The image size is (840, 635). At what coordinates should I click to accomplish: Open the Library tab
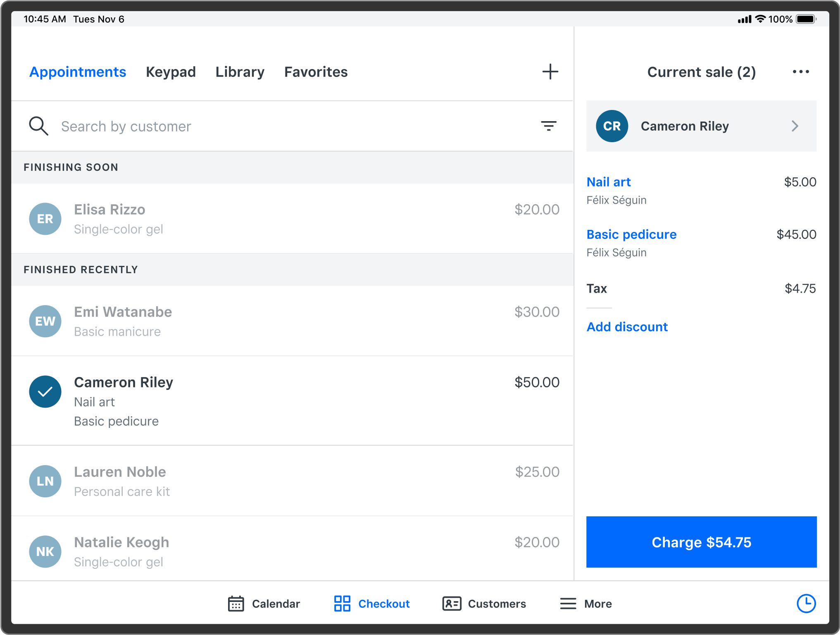240,72
